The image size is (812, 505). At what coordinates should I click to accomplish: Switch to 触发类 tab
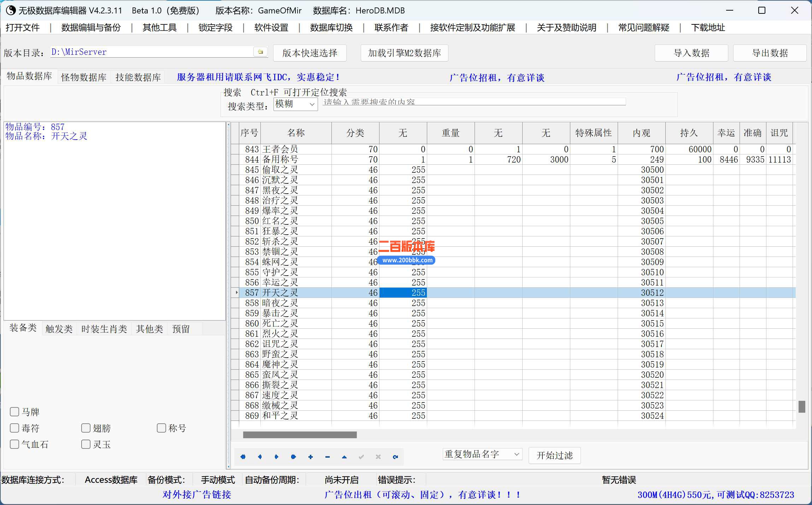pyautogui.click(x=59, y=329)
